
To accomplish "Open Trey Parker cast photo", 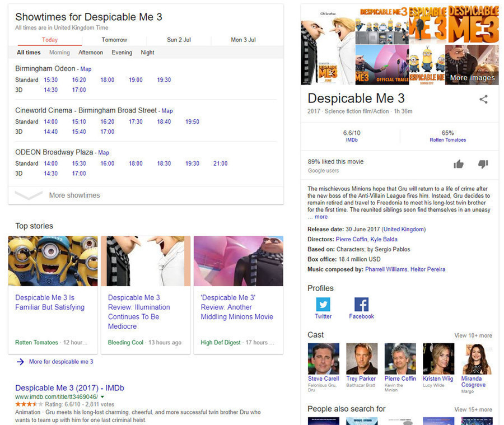I will tap(362, 358).
